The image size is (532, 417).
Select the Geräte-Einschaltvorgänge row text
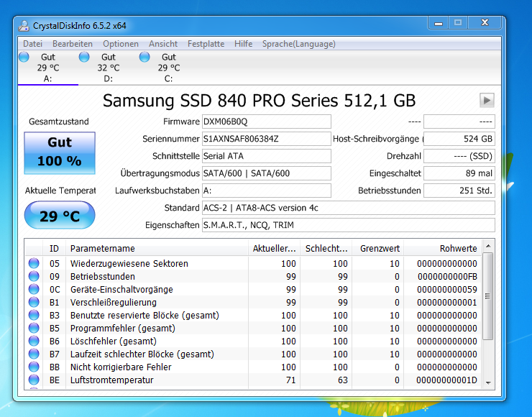tap(121, 290)
